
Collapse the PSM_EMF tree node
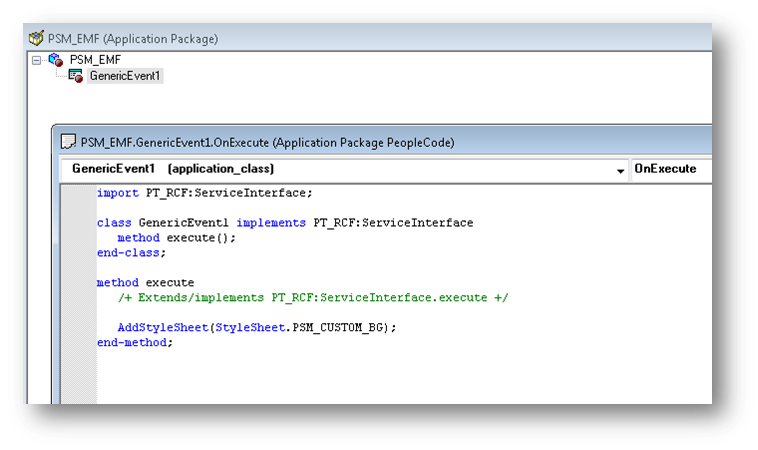36,60
